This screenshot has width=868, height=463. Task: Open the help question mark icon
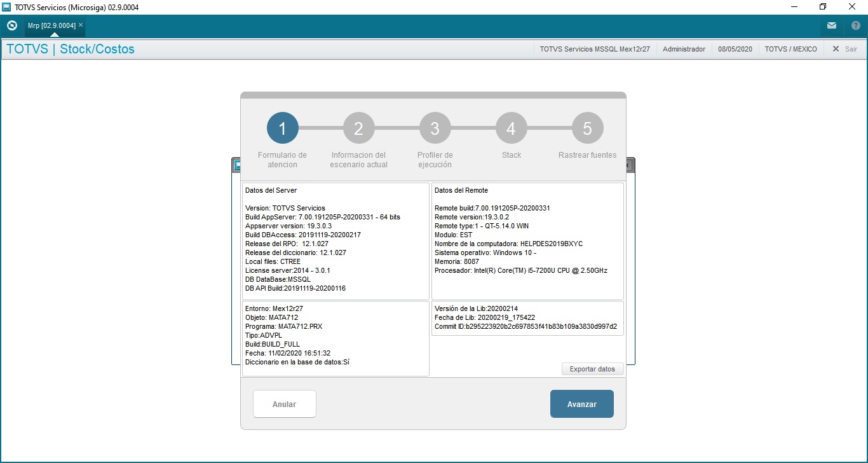click(855, 26)
